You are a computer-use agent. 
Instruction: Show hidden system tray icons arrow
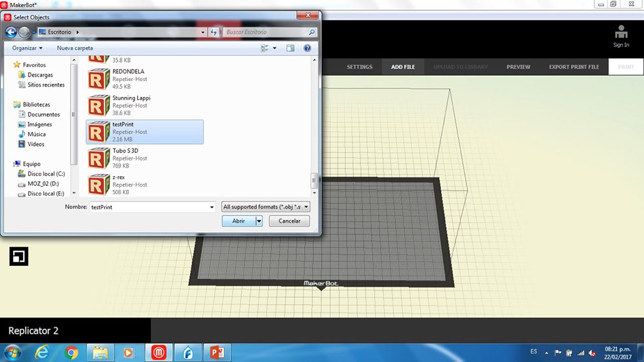coord(546,353)
